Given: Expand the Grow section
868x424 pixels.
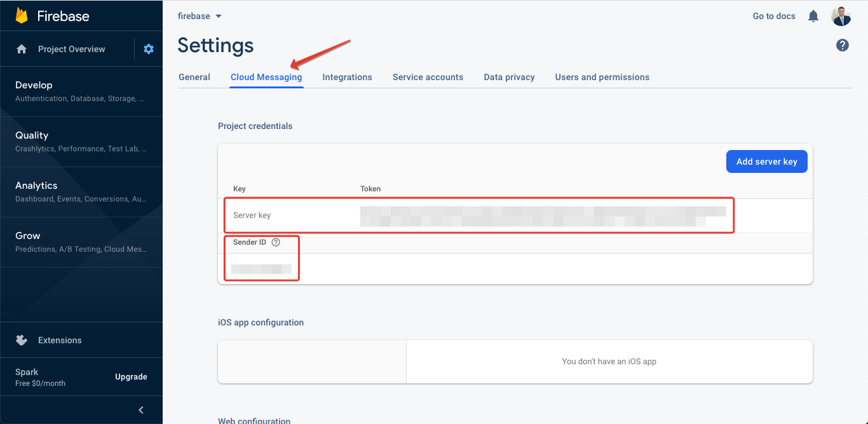Looking at the screenshot, I should click(81, 242).
